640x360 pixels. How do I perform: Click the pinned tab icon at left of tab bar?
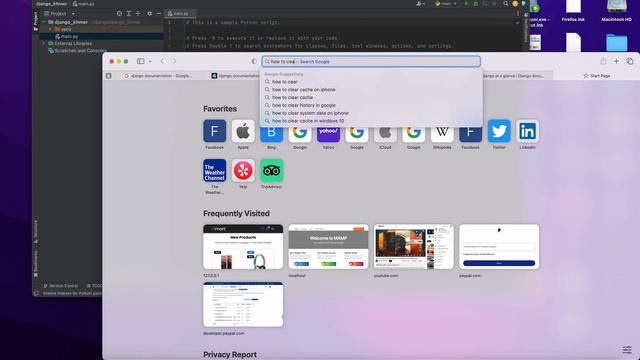109,76
